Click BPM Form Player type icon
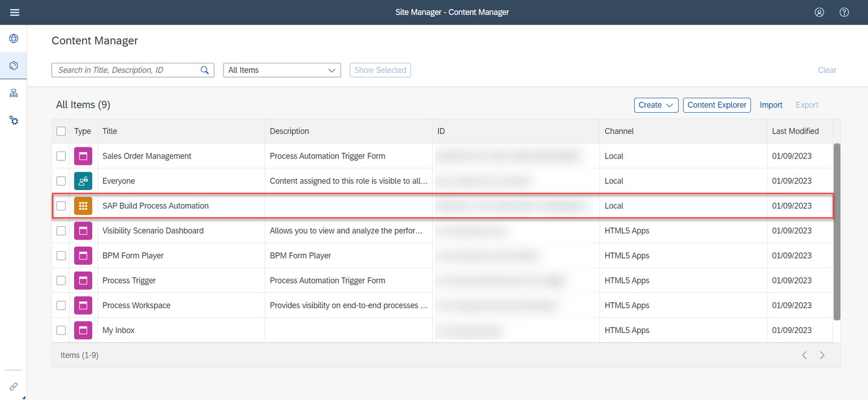This screenshot has width=868, height=400. [83, 255]
